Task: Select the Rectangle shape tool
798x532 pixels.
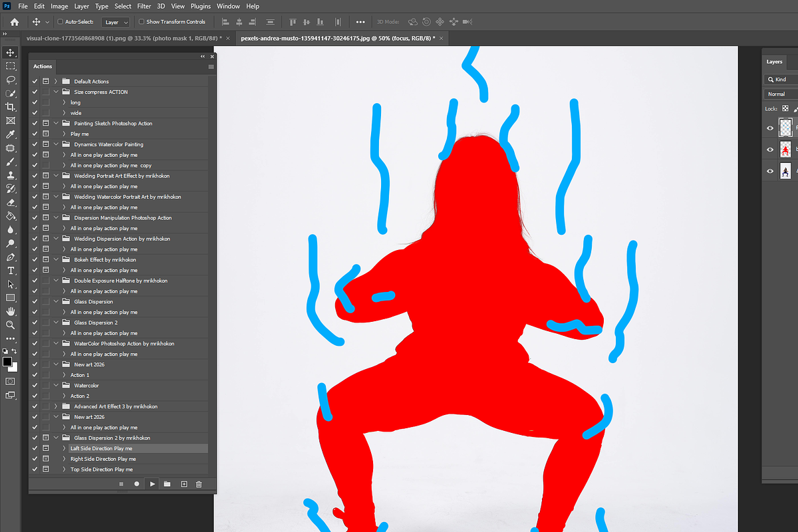Action: [x=10, y=298]
